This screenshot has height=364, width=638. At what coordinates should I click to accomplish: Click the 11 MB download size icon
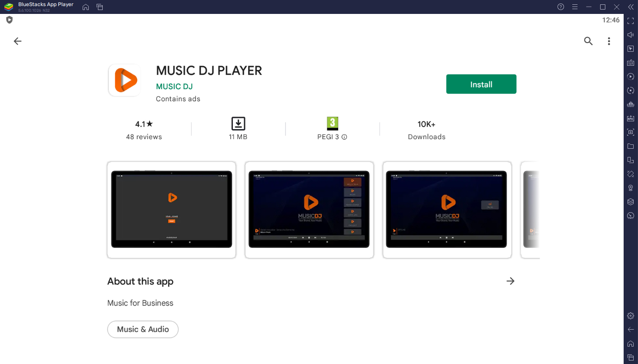click(x=238, y=124)
